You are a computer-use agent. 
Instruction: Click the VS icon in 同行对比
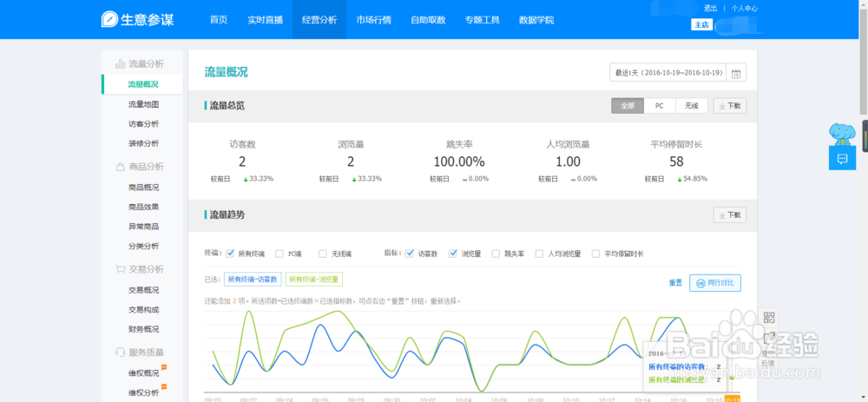700,283
